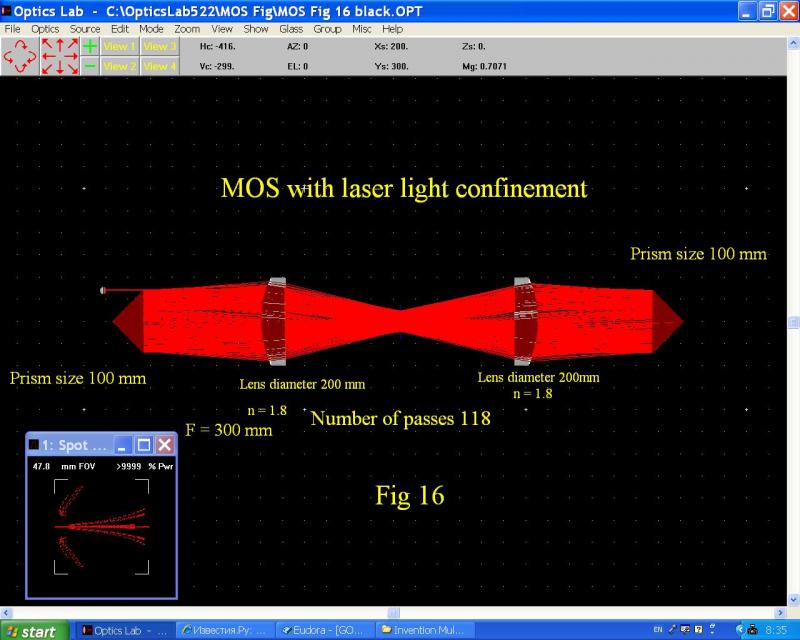800x640 pixels.
Task: Switch to View 3
Action: coord(159,46)
